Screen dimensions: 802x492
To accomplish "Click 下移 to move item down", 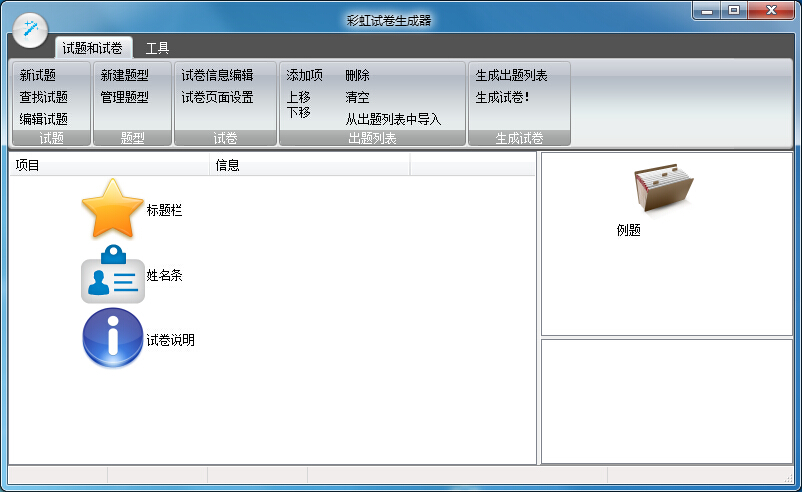I will [x=299, y=112].
